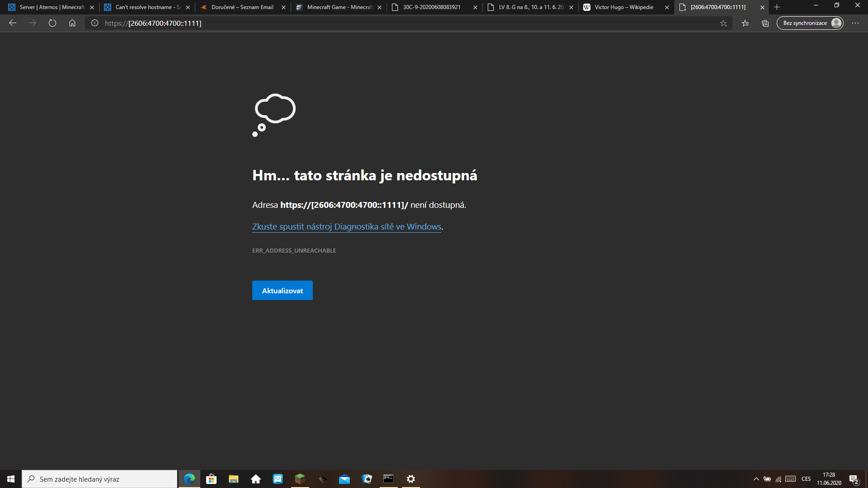The height and width of the screenshot is (488, 868).
Task: Switch the CES input language indicator
Action: point(806,479)
